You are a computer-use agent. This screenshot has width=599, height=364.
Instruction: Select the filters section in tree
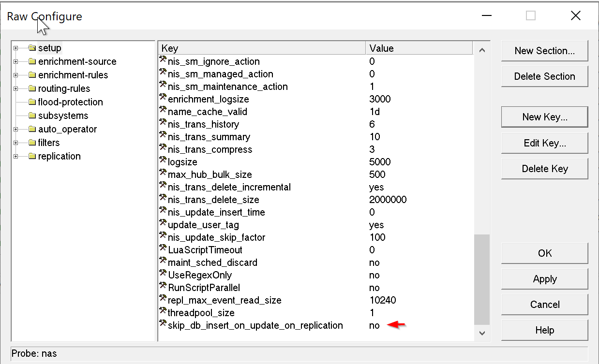49,143
